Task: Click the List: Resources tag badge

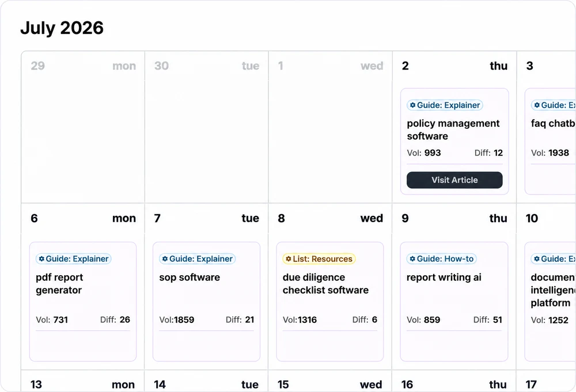Action: (319, 259)
